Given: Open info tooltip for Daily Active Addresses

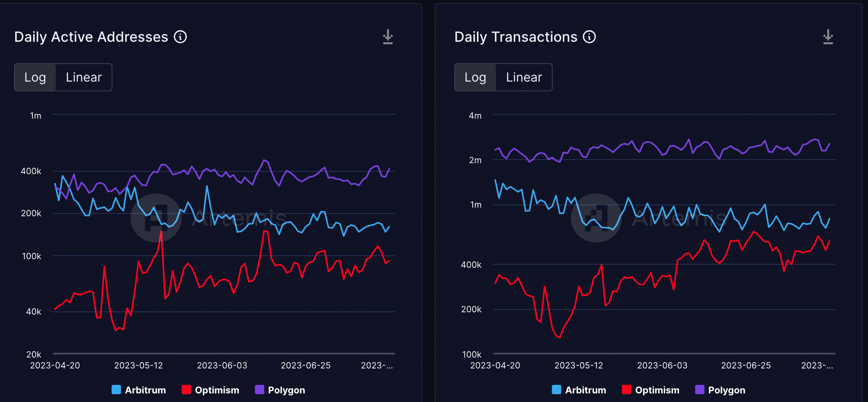Looking at the screenshot, I should (x=180, y=37).
